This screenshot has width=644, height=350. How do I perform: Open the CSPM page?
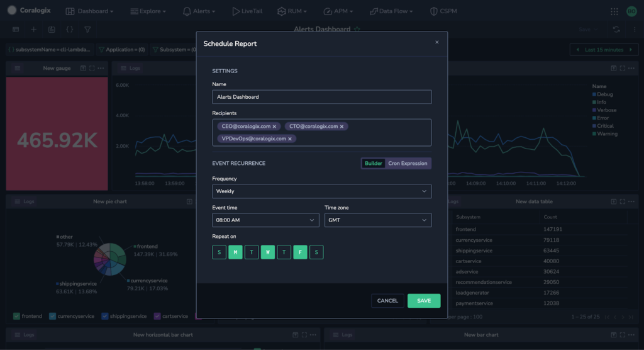[443, 11]
